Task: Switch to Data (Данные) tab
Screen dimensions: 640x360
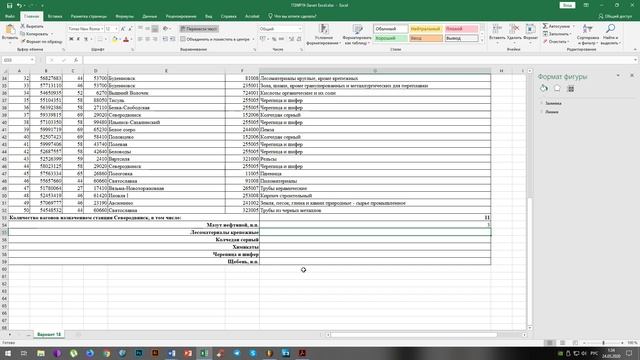Action: [149, 16]
